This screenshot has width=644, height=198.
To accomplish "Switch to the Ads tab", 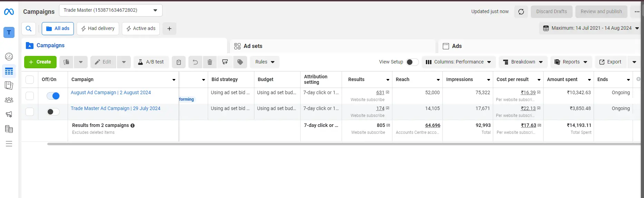I will (x=539, y=46).
